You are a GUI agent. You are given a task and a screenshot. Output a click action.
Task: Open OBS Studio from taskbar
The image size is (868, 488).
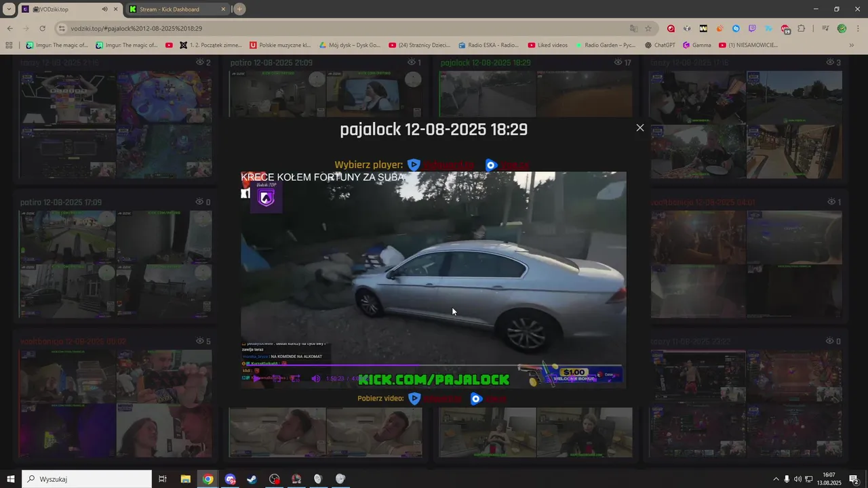(x=274, y=479)
